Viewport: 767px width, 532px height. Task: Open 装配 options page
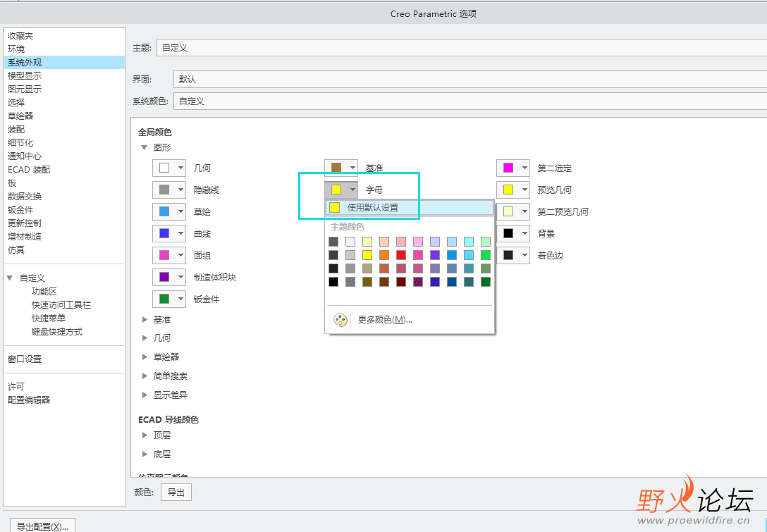click(16, 129)
